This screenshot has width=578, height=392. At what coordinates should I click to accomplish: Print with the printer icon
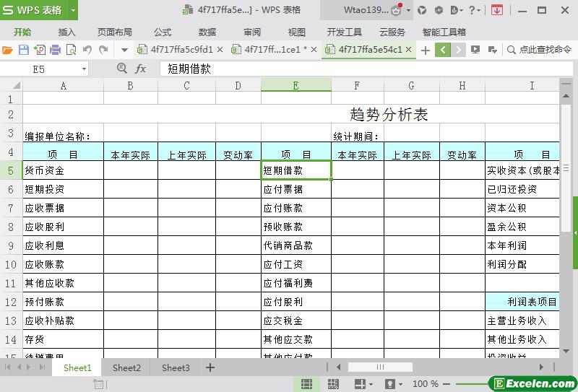tap(56, 50)
